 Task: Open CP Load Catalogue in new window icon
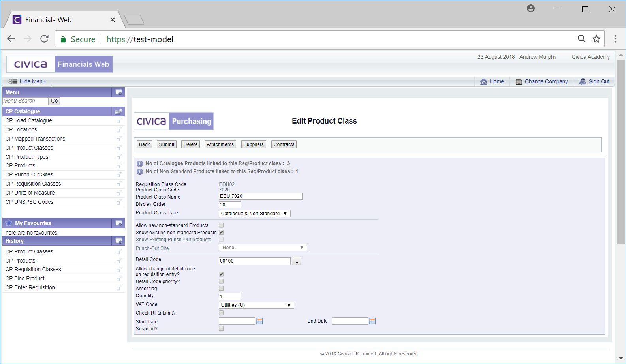pyautogui.click(x=119, y=120)
